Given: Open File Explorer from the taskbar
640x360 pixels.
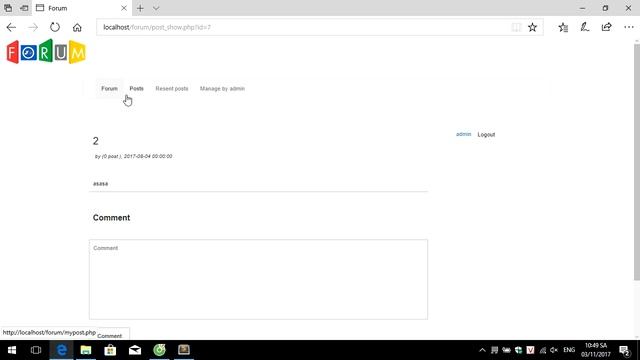Looking at the screenshot, I should [x=86, y=350].
